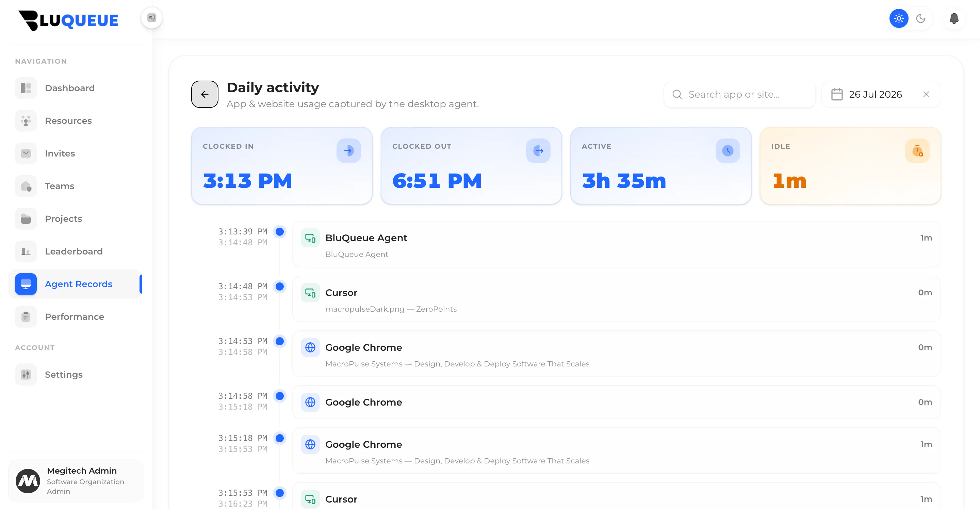This screenshot has height=509, width=980.
Task: Select the 3:13 PM clocked in value
Action: (x=248, y=181)
